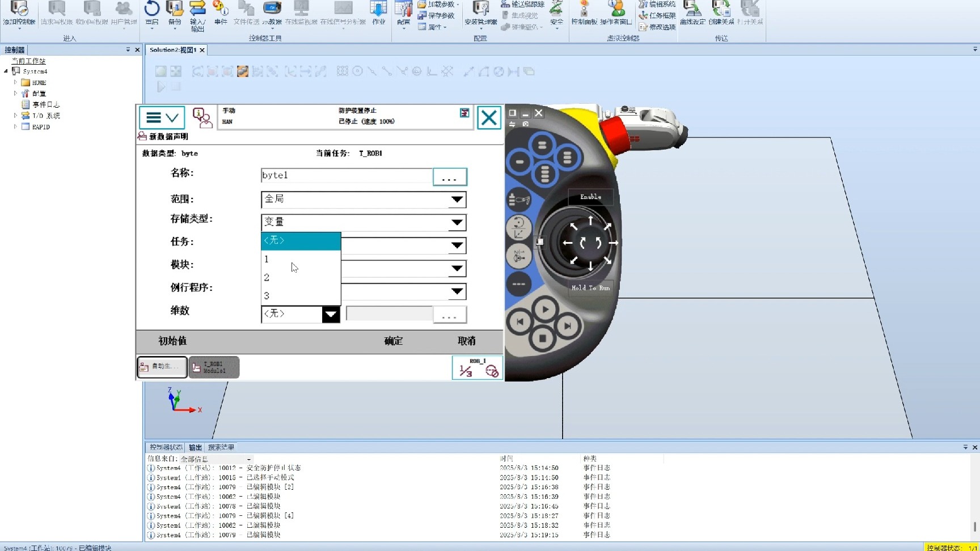Open the FlexPendant main menu button
This screenshot has height=551, width=980.
tap(162, 118)
